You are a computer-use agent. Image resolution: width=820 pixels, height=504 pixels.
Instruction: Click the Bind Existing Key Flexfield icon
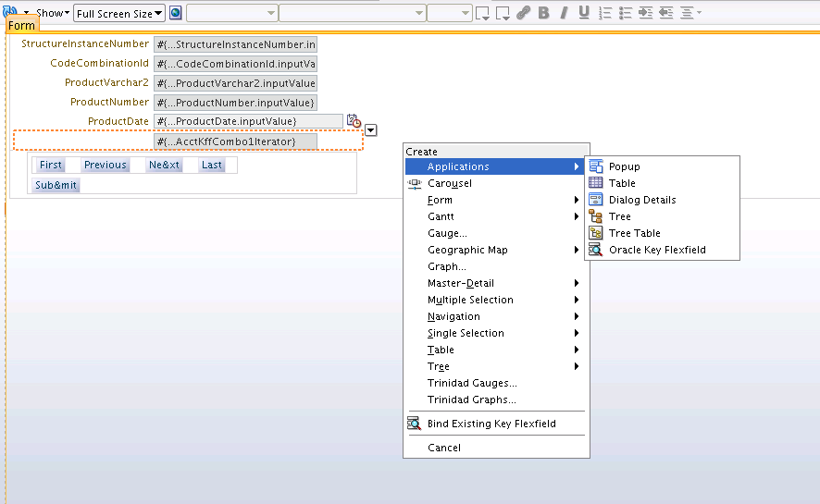pos(415,424)
